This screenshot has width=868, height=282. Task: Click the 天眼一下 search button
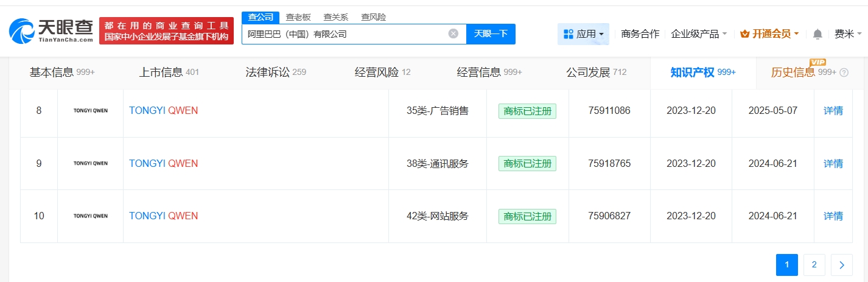click(491, 34)
